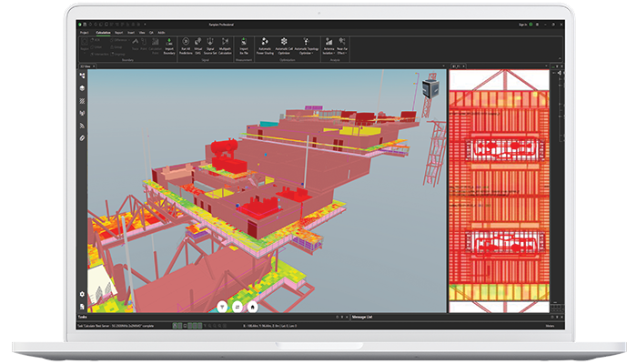Run Automatic Power Sharing optimization
This screenshot has width=637, height=364.
[265, 45]
